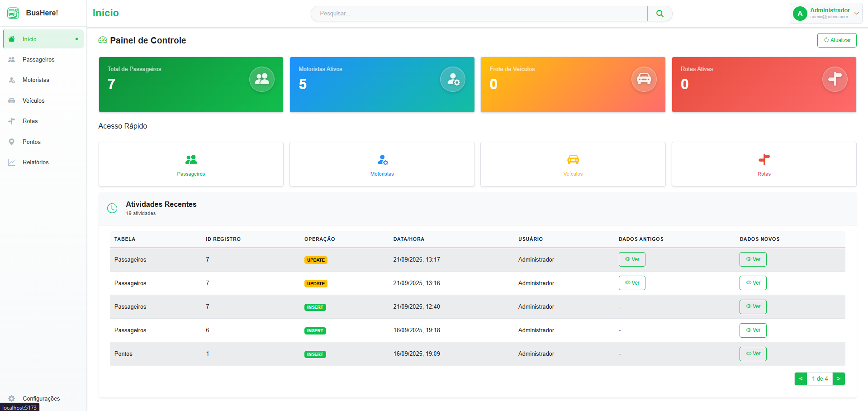Open Rotas quick access signpost icon

click(764, 159)
